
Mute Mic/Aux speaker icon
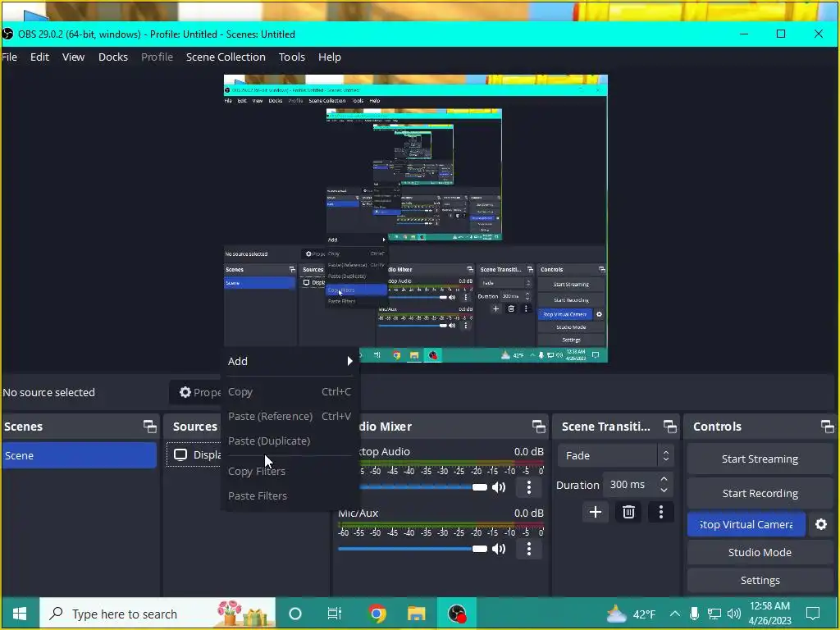(499, 549)
